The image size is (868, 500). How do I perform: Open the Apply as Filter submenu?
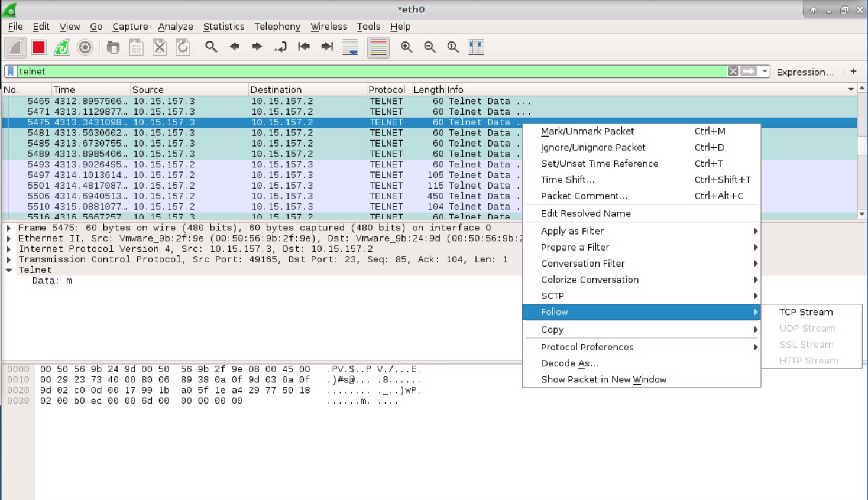click(x=642, y=231)
